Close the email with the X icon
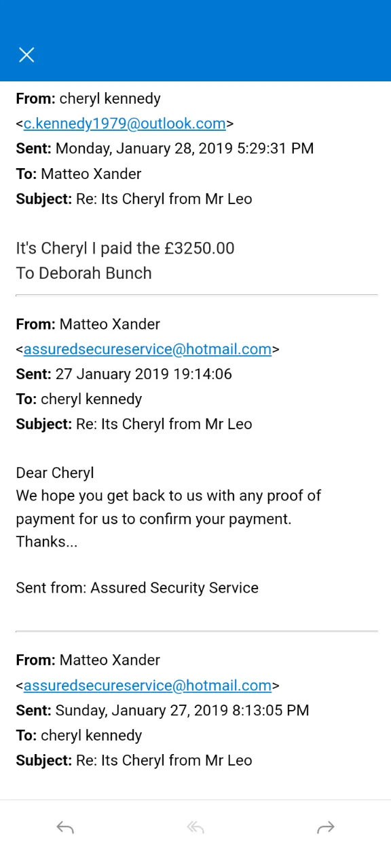 point(26,55)
